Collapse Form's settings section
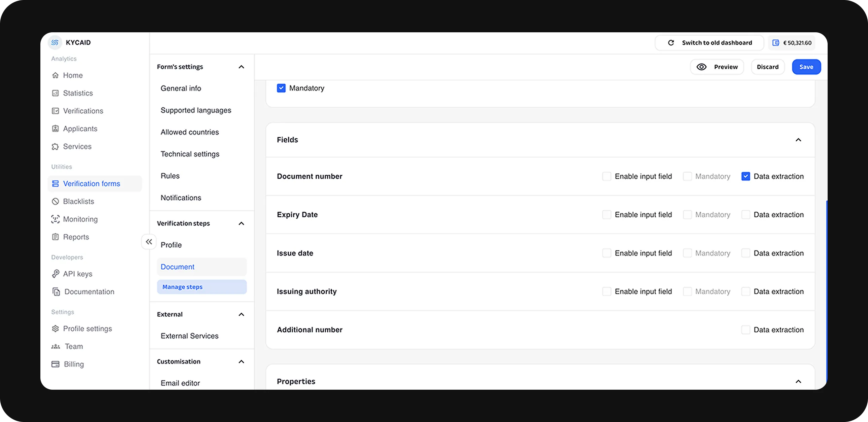 coord(241,67)
